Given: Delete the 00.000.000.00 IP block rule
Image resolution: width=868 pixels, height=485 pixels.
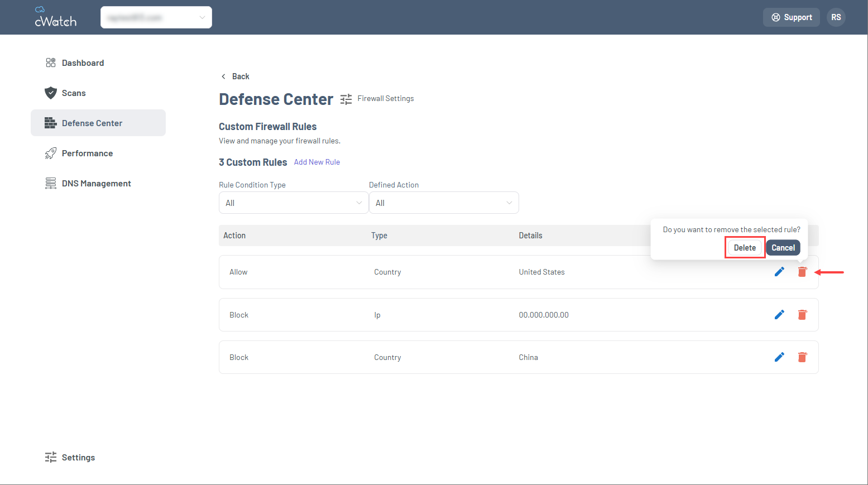Looking at the screenshot, I should click(x=802, y=315).
